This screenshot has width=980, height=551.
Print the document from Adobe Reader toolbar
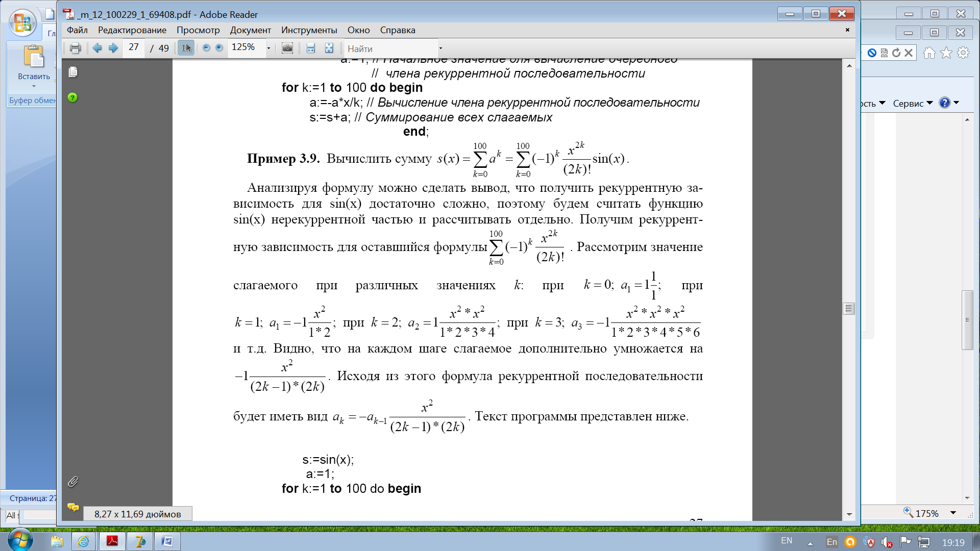pos(75,48)
